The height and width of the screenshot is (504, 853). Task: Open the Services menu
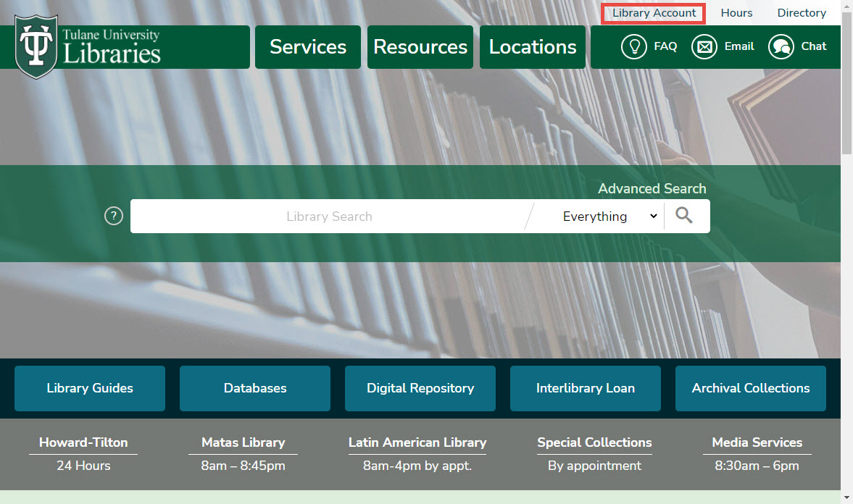tap(308, 47)
